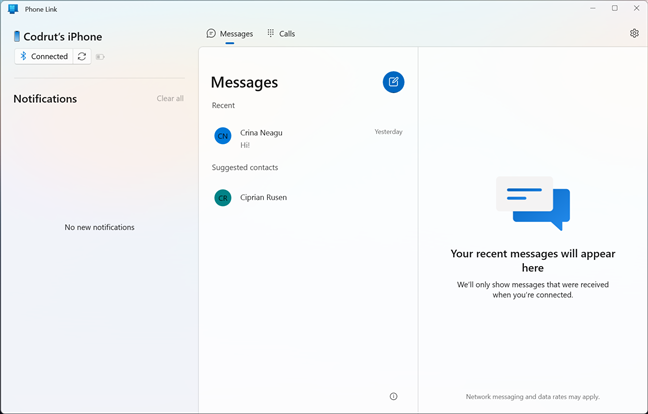Check the phone battery indicator
Viewport: 648px width, 414px height.
tap(100, 57)
